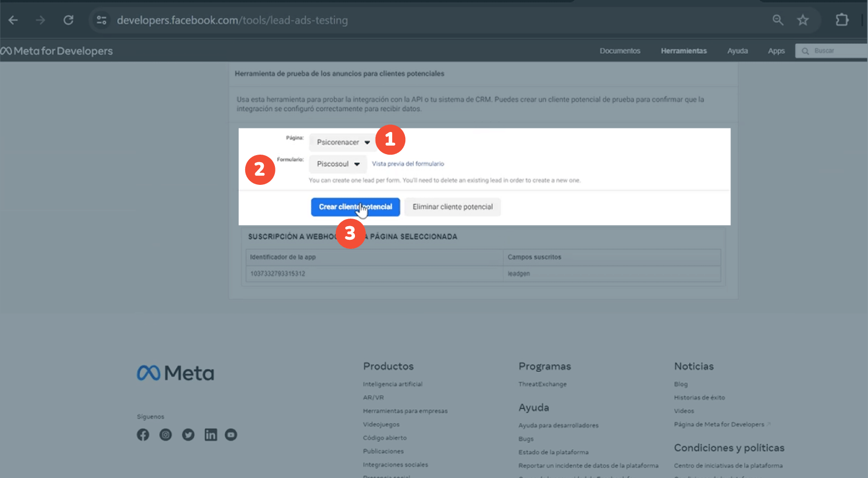
Task: Open the Página dropdown showing Psicorenacer
Action: click(343, 142)
